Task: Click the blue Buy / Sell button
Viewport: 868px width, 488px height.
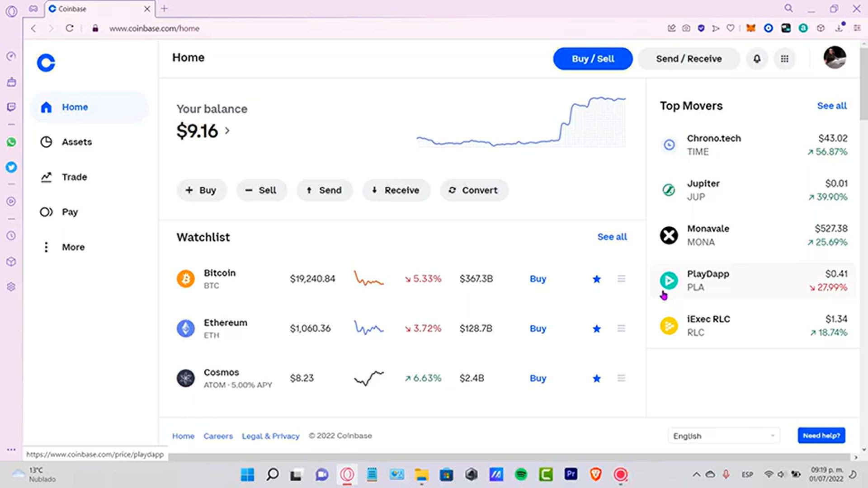Action: click(x=593, y=59)
